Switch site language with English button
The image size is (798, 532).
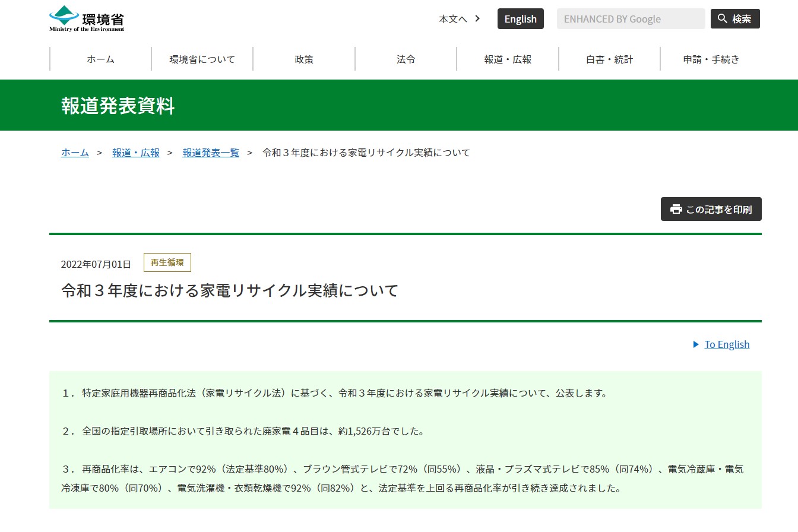520,19
